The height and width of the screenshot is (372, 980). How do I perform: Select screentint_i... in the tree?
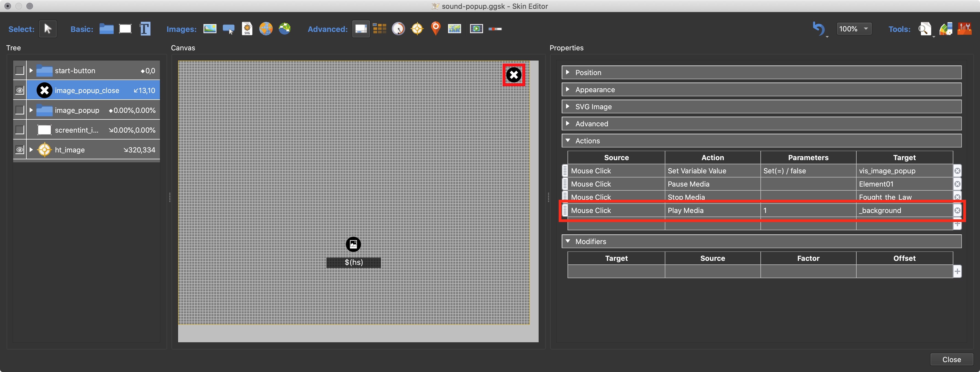pyautogui.click(x=93, y=130)
